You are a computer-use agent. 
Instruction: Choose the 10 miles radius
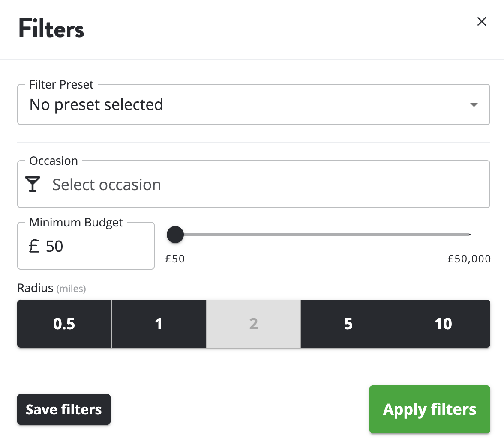coord(443,324)
